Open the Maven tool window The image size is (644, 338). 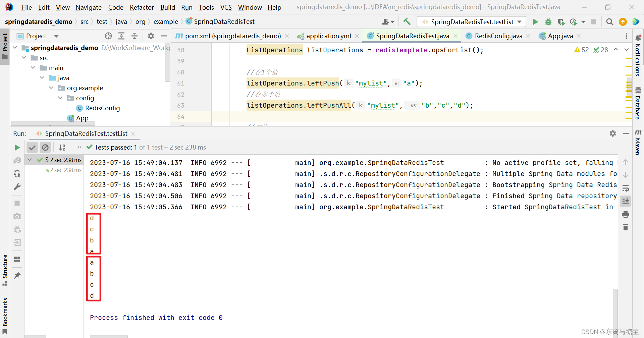[638, 142]
